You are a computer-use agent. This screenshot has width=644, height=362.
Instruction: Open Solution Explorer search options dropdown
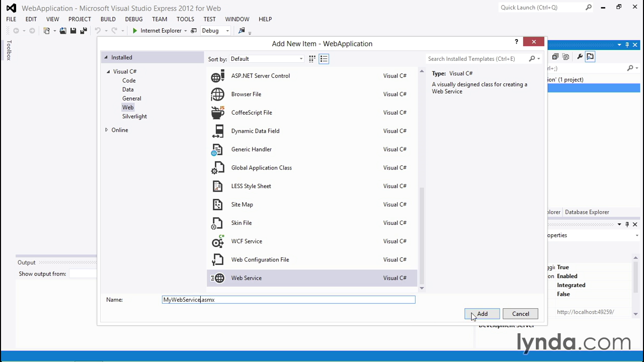pos(636,68)
